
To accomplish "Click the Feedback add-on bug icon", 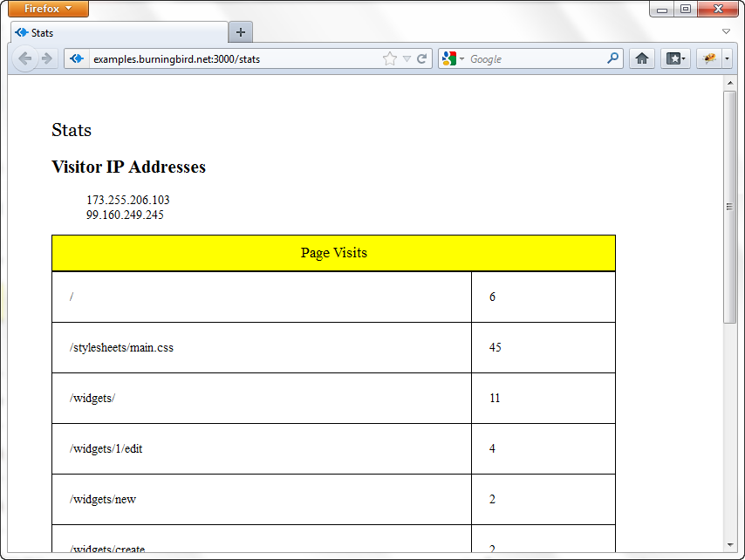I will [x=708, y=58].
